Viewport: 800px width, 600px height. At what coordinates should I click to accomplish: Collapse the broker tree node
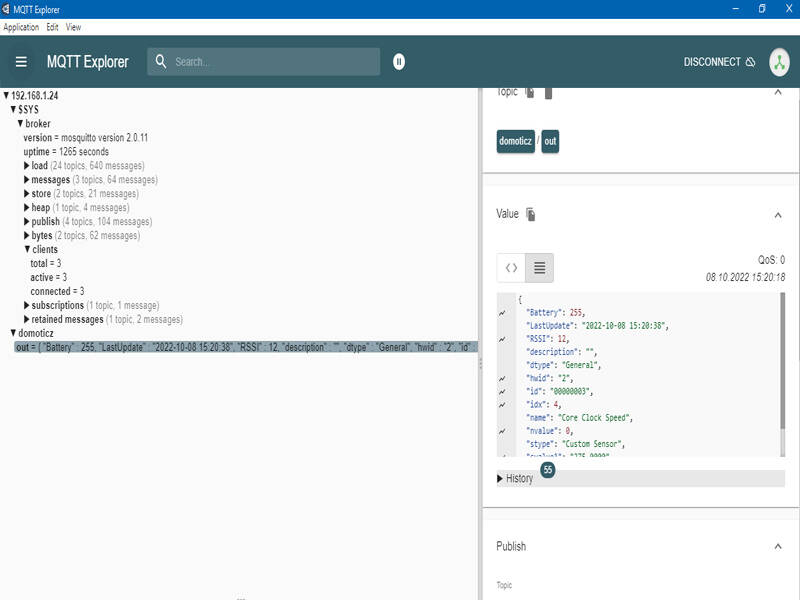pyautogui.click(x=20, y=123)
